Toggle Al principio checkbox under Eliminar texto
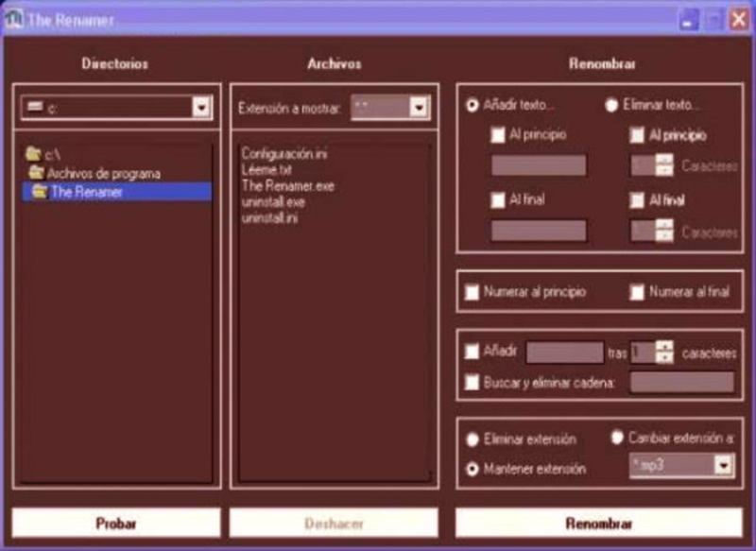The width and height of the screenshot is (756, 551). point(637,135)
